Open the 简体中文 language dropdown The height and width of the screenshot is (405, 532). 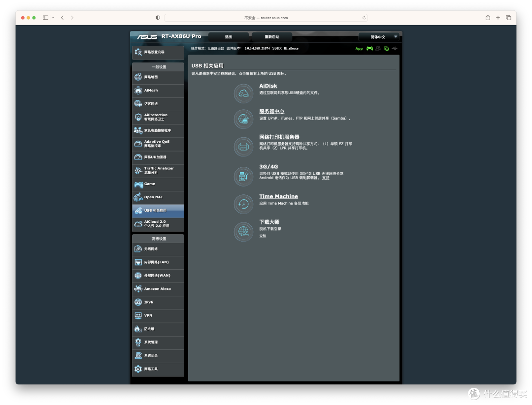coord(378,37)
